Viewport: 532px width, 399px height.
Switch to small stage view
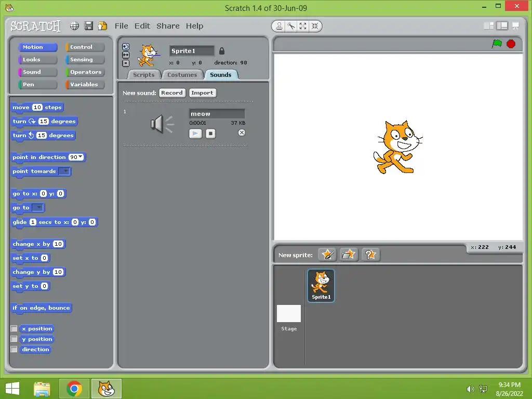488,26
